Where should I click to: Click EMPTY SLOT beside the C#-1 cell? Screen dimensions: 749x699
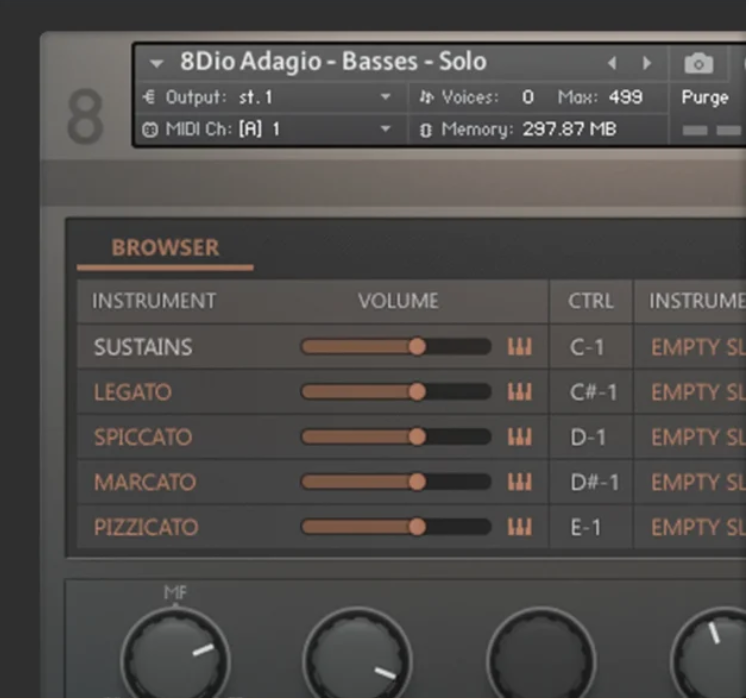(x=698, y=393)
